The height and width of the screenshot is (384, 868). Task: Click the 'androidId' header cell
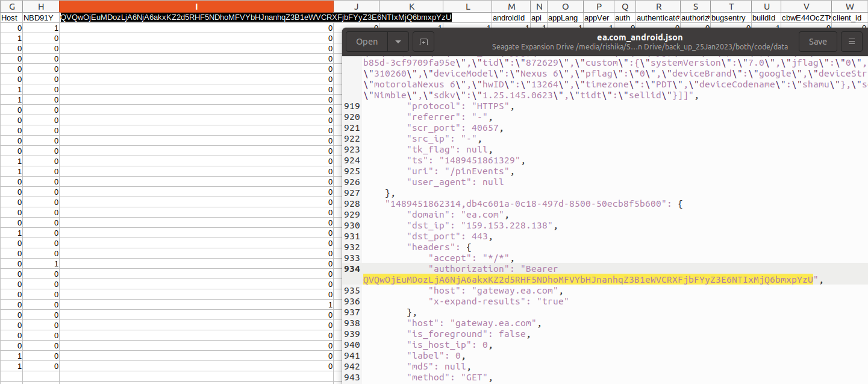pyautogui.click(x=508, y=17)
